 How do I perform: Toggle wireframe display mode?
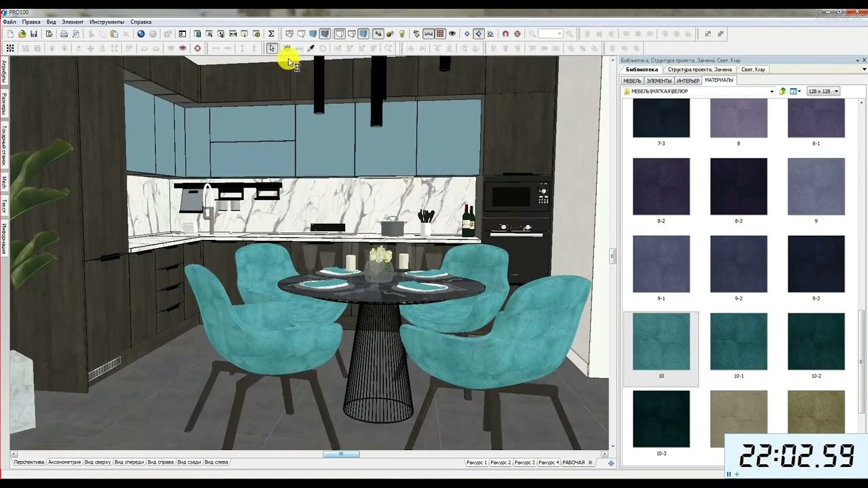point(290,34)
